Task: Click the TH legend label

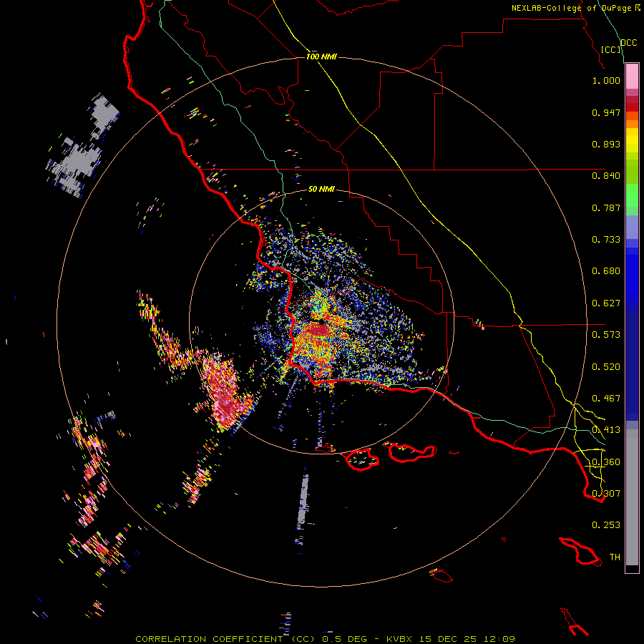Action: (615, 557)
